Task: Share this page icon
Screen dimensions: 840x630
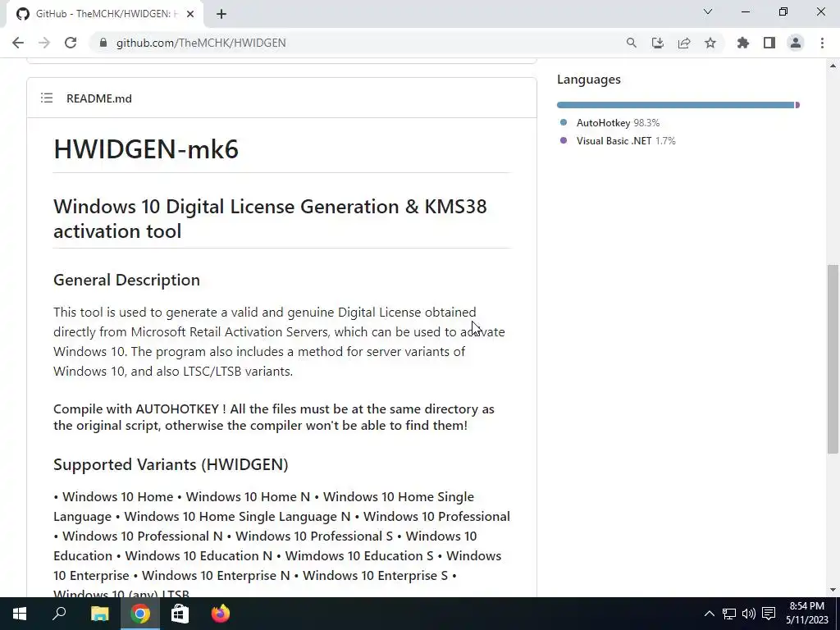Action: pyautogui.click(x=684, y=43)
